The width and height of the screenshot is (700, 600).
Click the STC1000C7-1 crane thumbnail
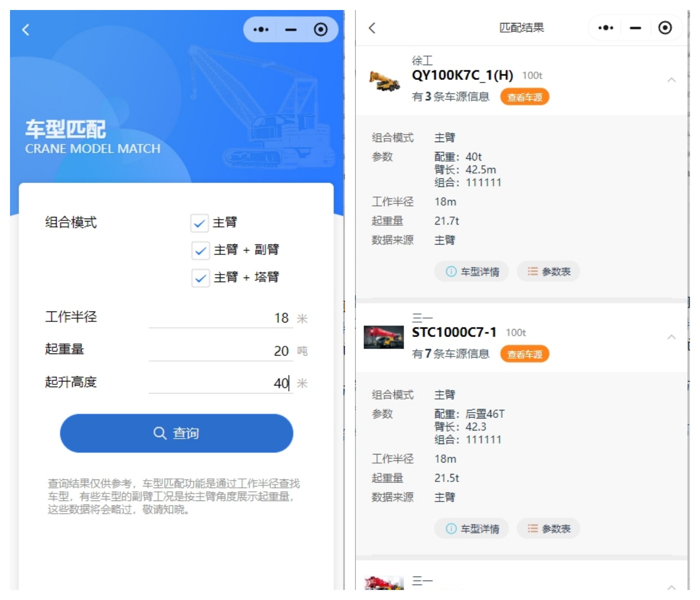pos(384,337)
